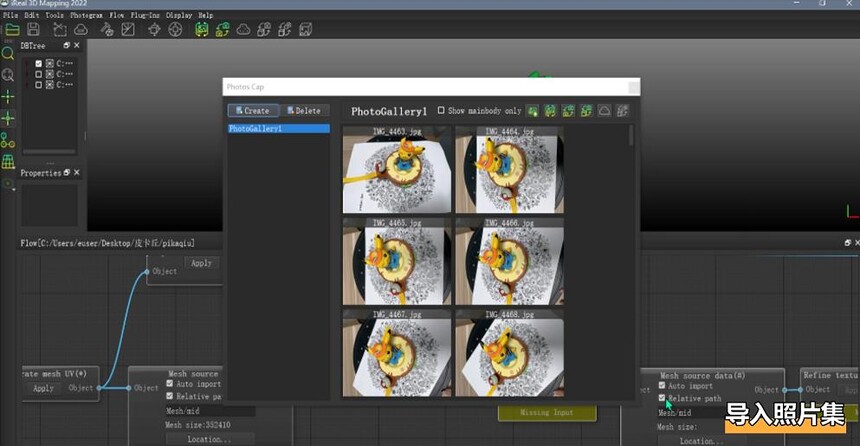Click the last icon in the main toolbar
This screenshot has height=446, width=860.
(x=305, y=29)
